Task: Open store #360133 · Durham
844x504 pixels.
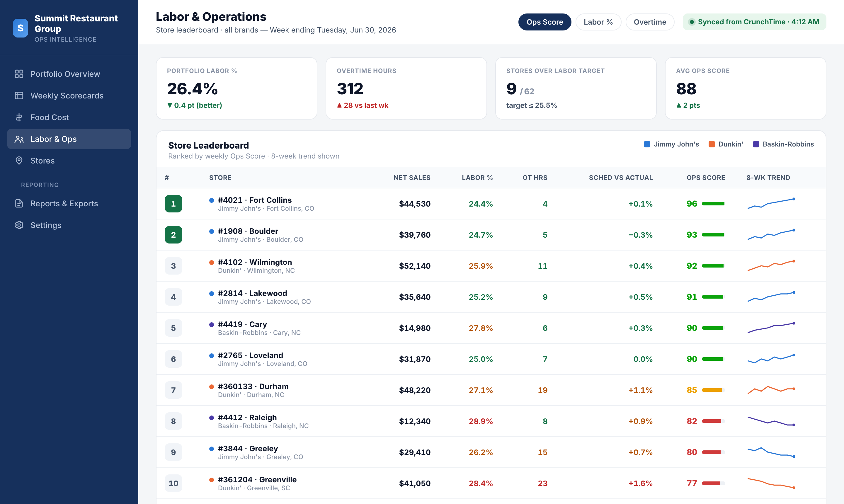Action: (253, 387)
